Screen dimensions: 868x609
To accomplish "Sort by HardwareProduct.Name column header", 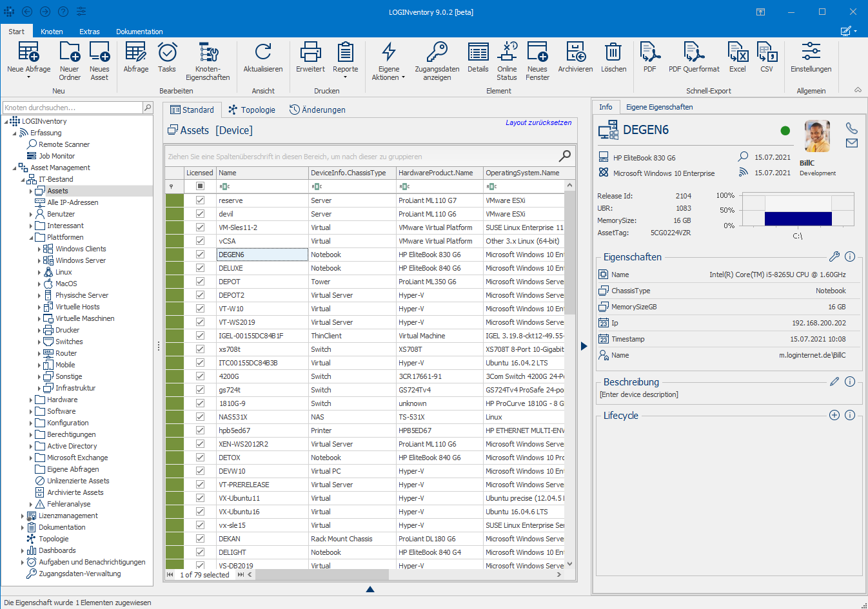I will (440, 173).
